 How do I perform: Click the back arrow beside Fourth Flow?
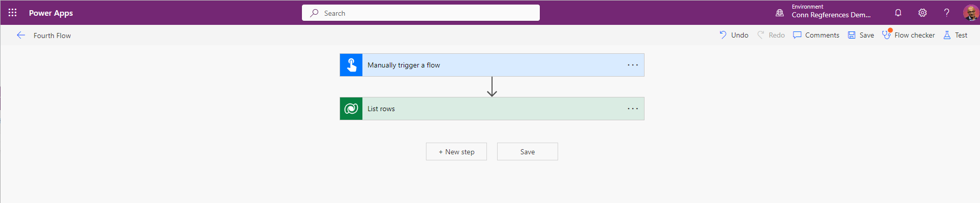(21, 35)
